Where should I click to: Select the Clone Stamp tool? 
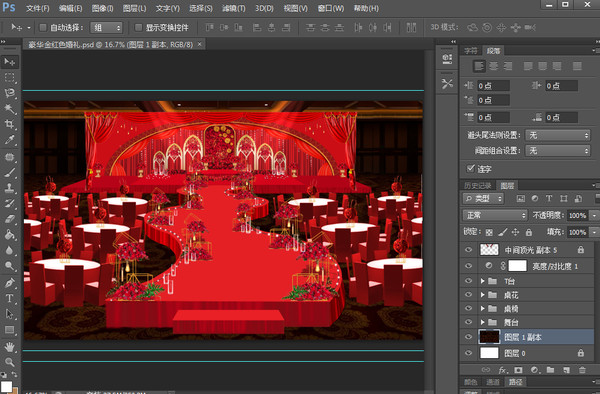click(x=10, y=188)
